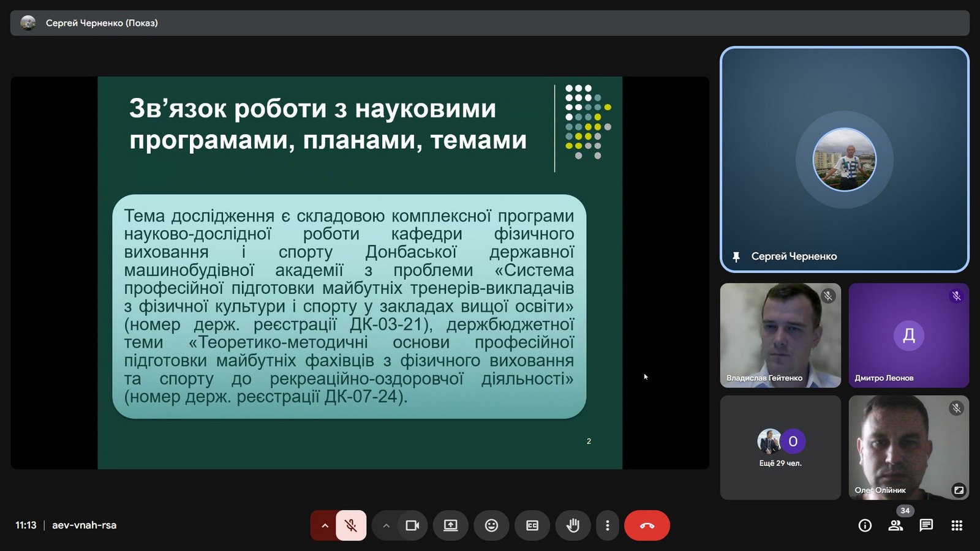Select Дмитро Леонов participant tile
Image resolution: width=980 pixels, height=551 pixels.
coord(908,335)
